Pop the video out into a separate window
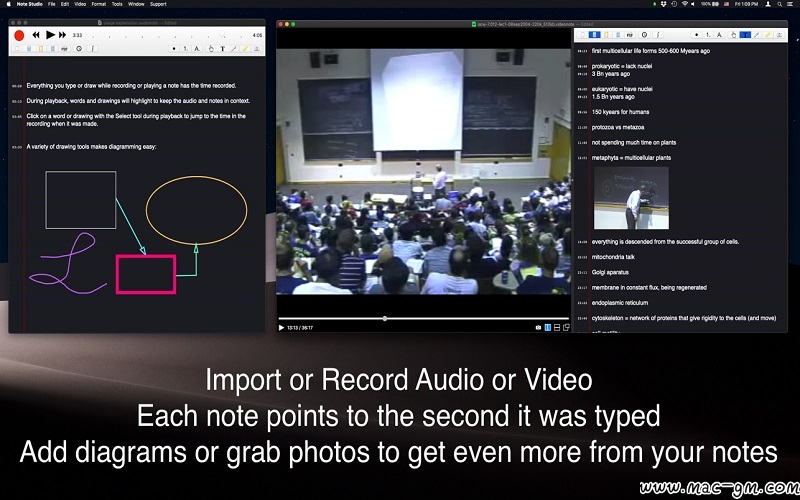The height and width of the screenshot is (500, 800). [566, 328]
